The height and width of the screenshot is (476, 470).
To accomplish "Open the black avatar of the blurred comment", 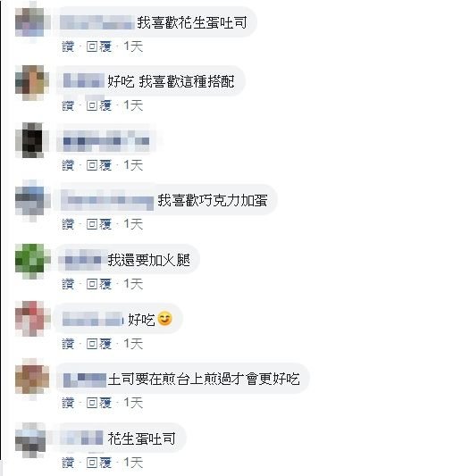I will tap(31, 140).
